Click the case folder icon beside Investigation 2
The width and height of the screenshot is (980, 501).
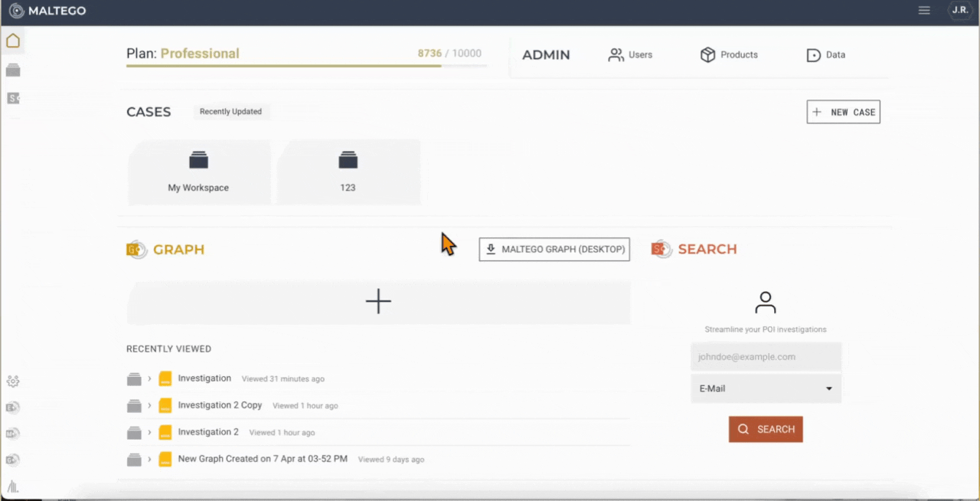click(134, 433)
